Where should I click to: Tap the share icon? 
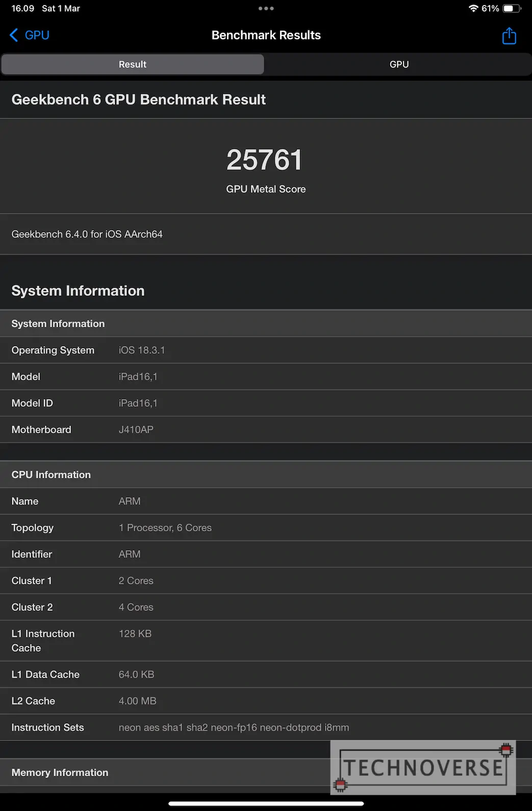click(x=509, y=36)
